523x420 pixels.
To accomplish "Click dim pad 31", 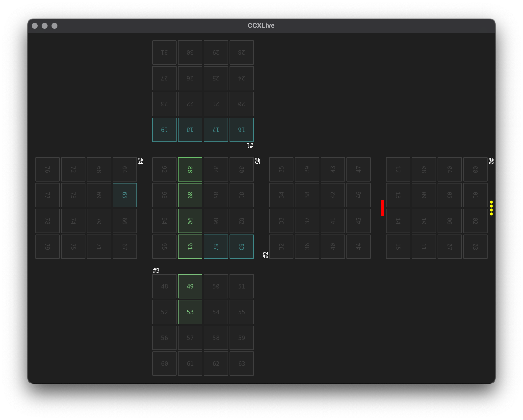I will [164, 52].
